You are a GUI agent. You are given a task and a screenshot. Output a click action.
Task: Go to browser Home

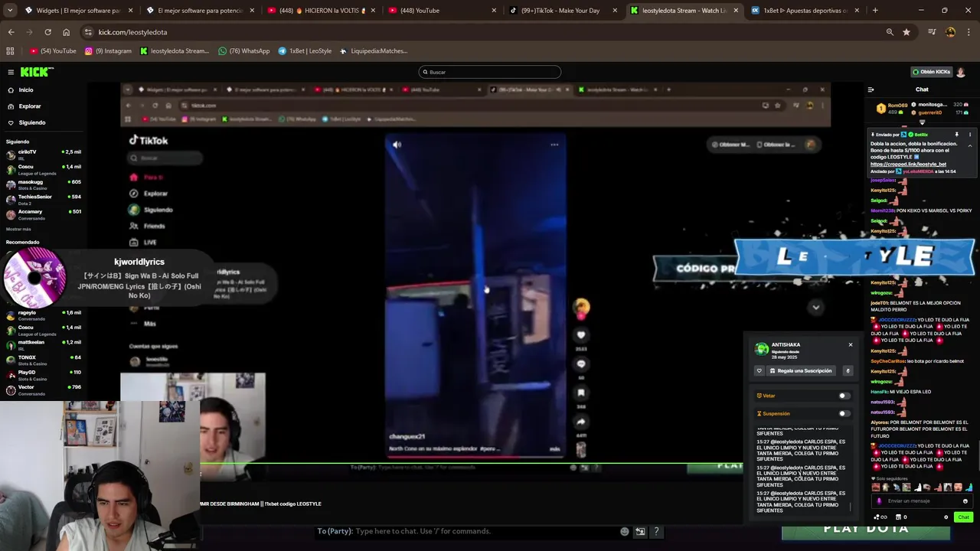tap(66, 32)
